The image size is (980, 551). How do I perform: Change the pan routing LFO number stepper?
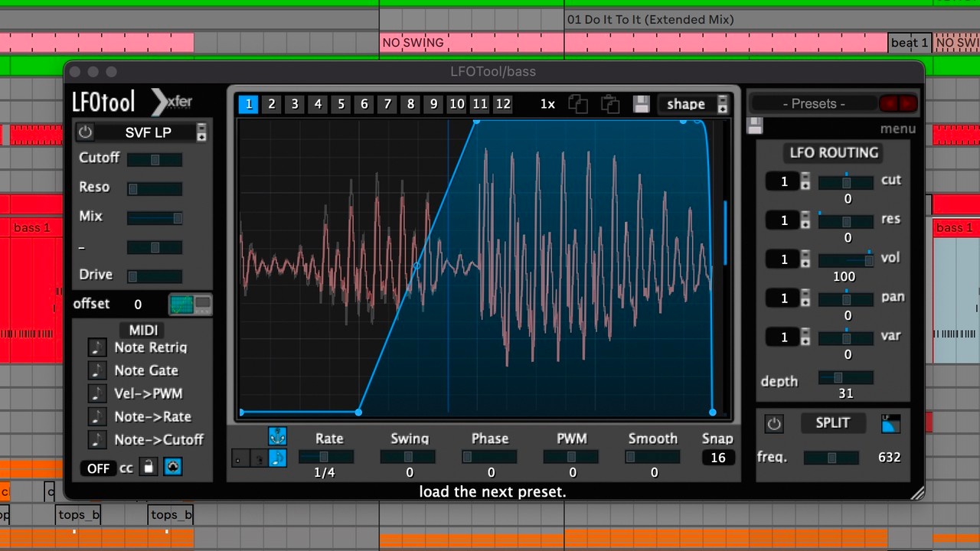pyautogui.click(x=805, y=298)
